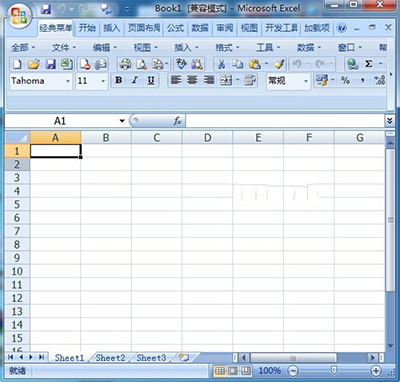The height and width of the screenshot is (382, 400).
Task: Open the insert function fx button
Action: point(178,121)
